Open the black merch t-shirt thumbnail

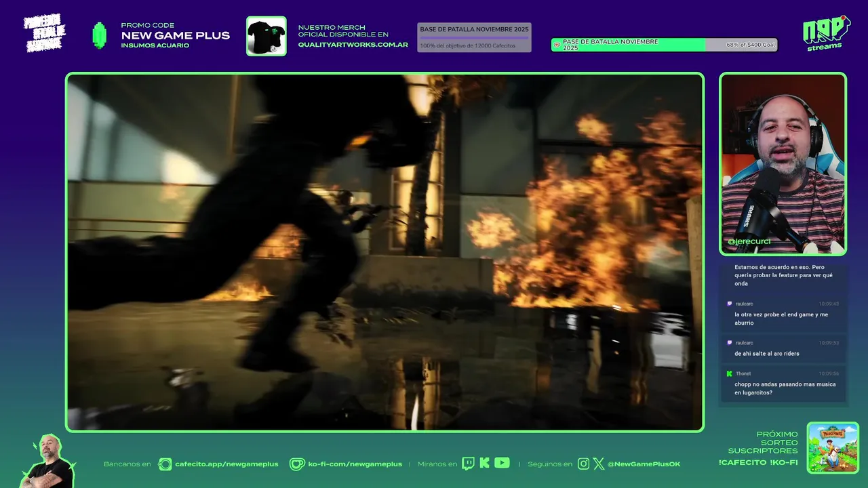tap(266, 36)
